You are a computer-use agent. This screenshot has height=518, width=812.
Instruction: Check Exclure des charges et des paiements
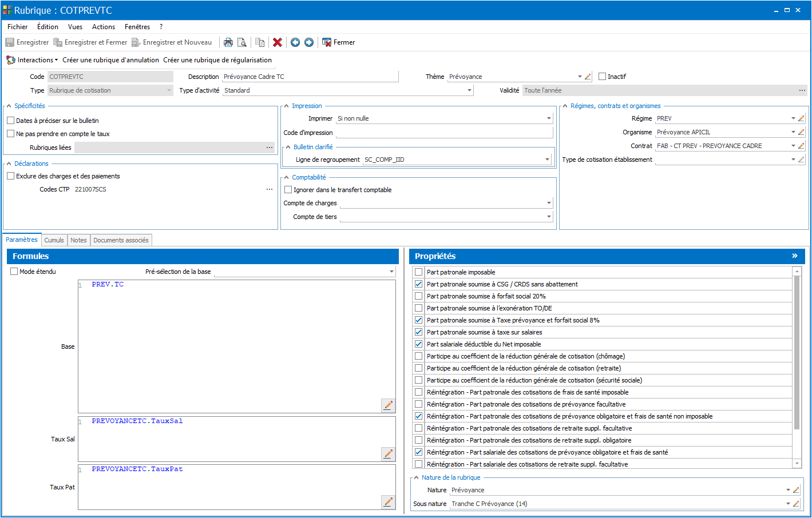[x=10, y=176]
